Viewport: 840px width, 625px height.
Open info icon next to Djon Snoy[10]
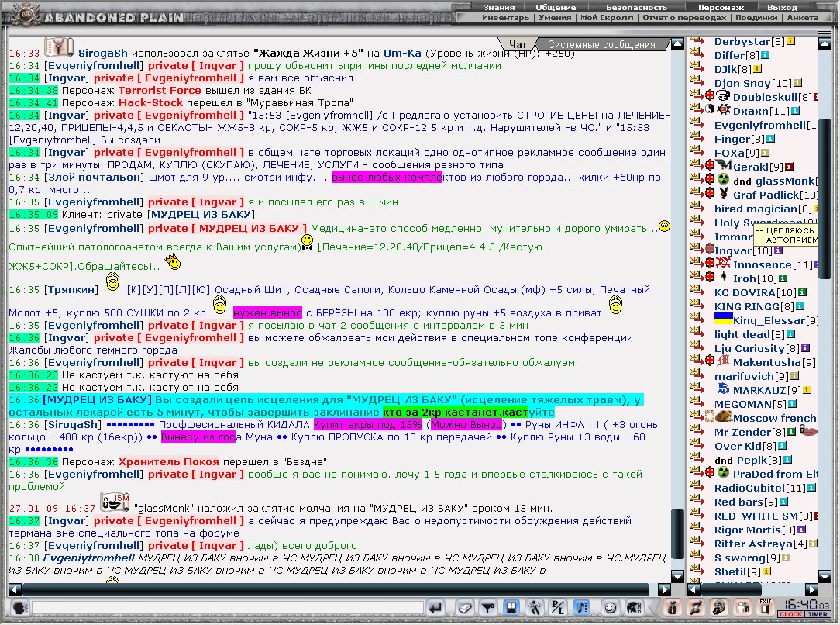pos(797,82)
